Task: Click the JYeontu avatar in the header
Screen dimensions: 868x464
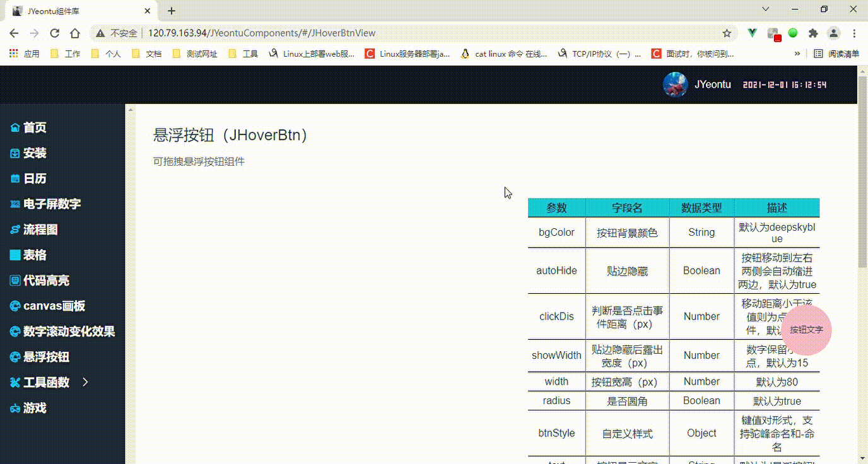Action: [675, 84]
